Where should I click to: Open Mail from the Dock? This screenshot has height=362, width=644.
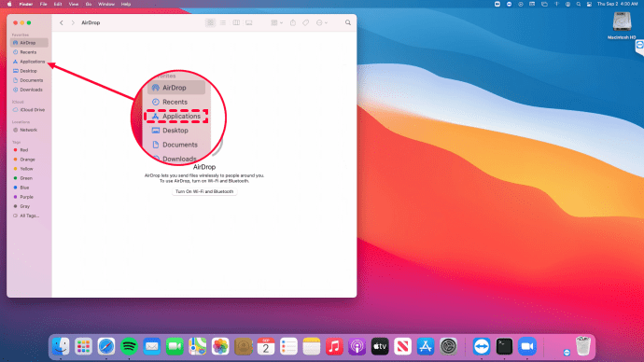point(152,347)
